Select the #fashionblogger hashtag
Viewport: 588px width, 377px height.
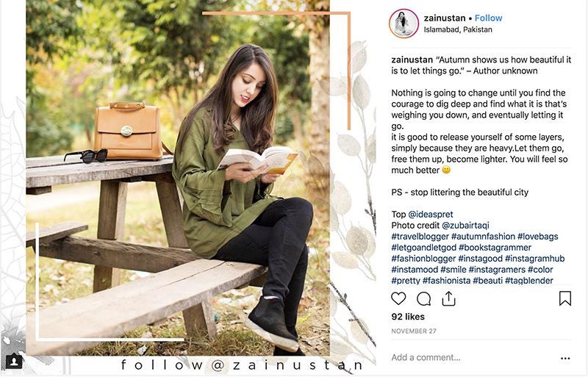[423, 259]
